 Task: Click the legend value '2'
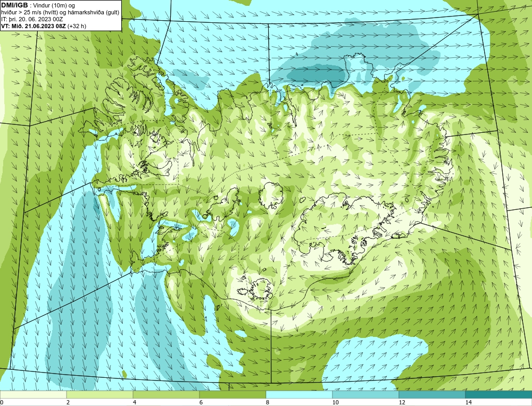click(x=68, y=402)
